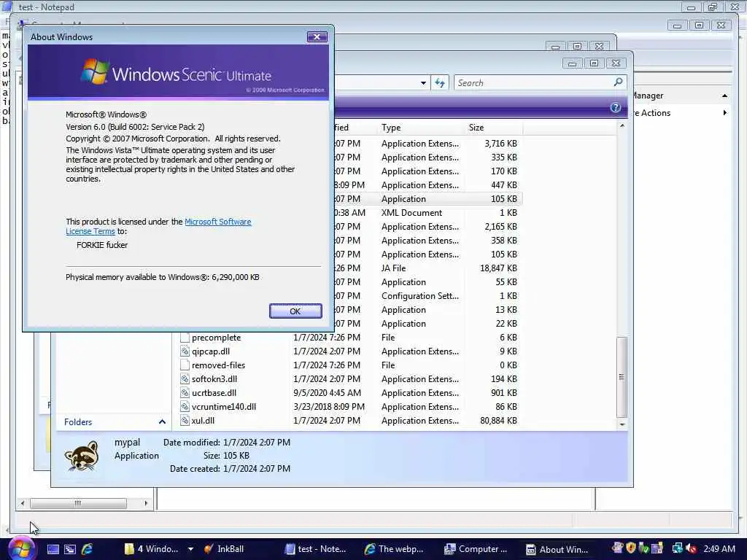Image resolution: width=747 pixels, height=560 pixels.
Task: Click the mypal name in the details pane
Action: (127, 443)
